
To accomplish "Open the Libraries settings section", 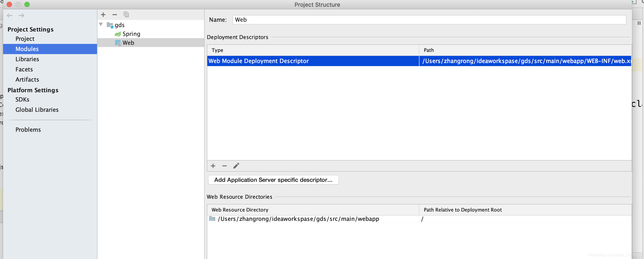I will [x=27, y=59].
